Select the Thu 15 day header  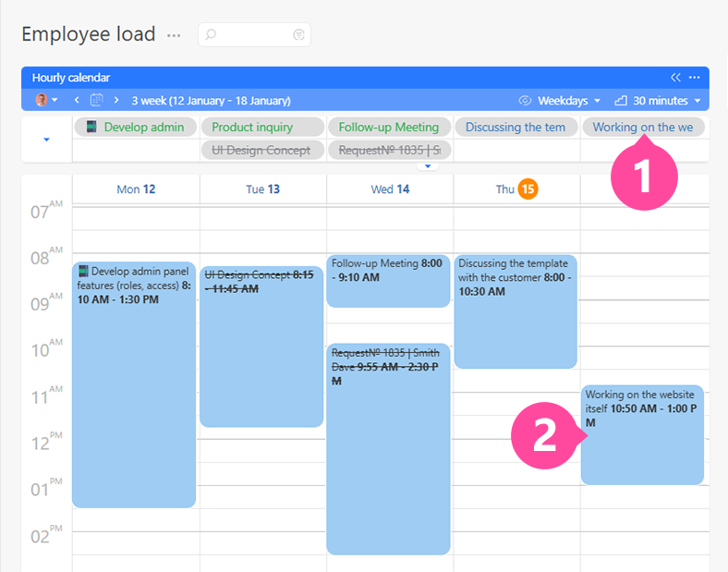[x=516, y=189]
